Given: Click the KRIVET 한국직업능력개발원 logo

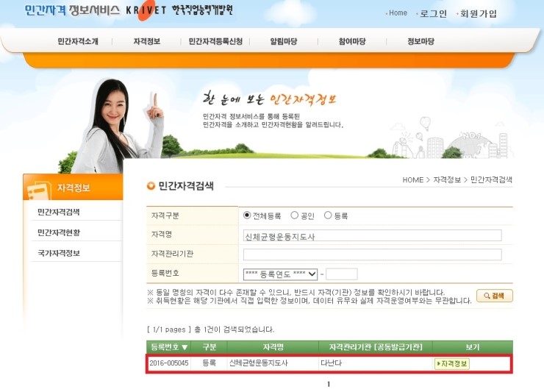Looking at the screenshot, I should pos(179,13).
